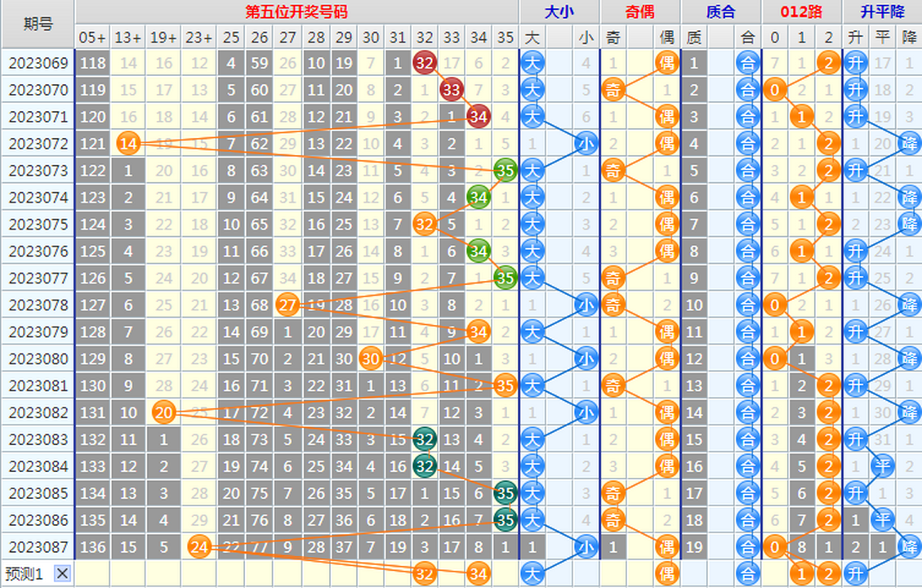
Task: Click red ball 34 in row 2023071
Action: (x=478, y=117)
